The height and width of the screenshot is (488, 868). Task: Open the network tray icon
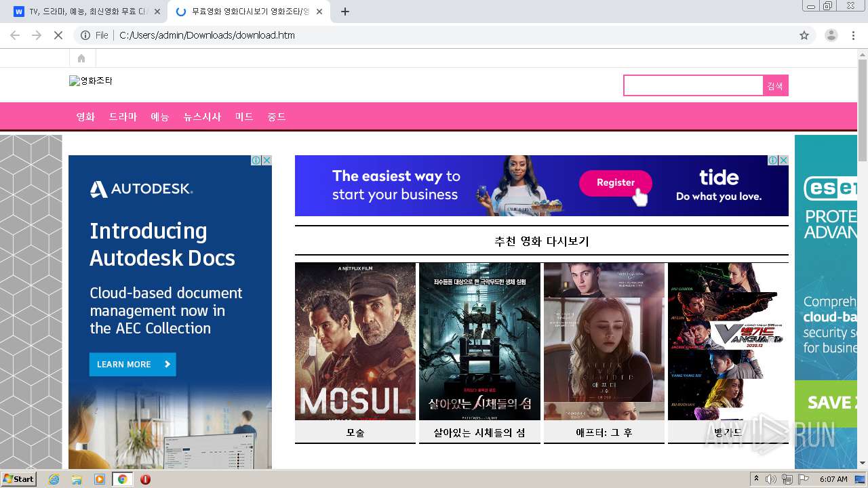787,479
